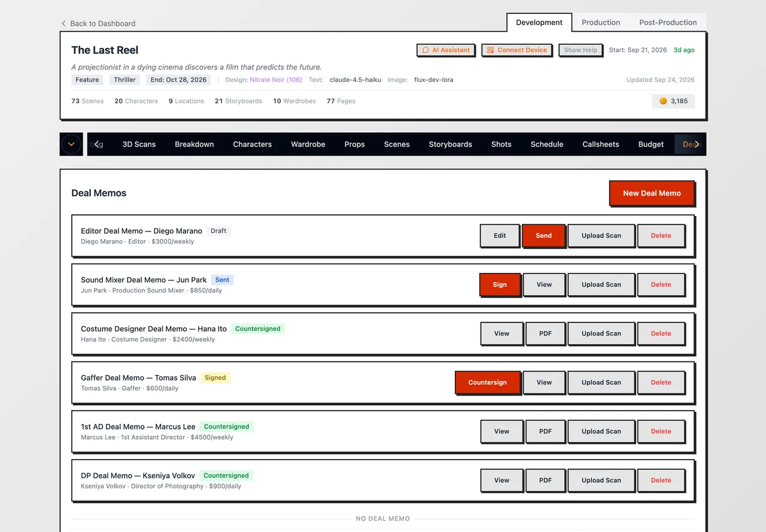Delete the DP Deal Memo for Kseniya Volkov
This screenshot has height=532, width=766.
661,481
